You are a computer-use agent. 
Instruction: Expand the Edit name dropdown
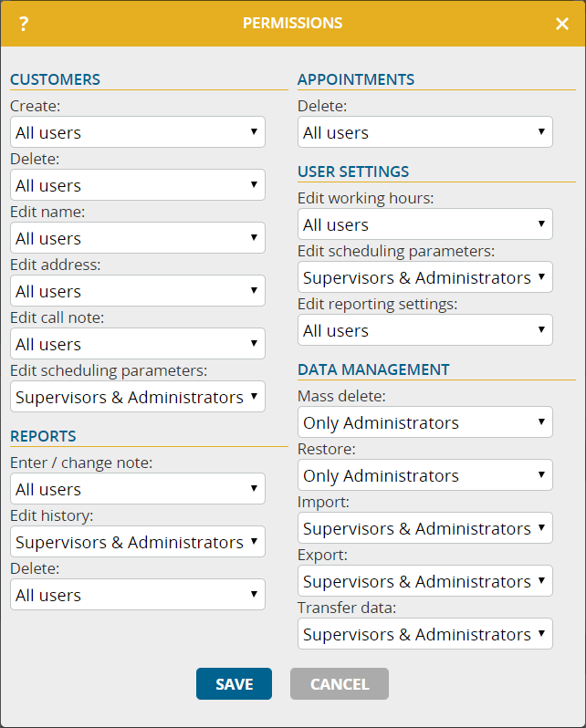tap(138, 238)
